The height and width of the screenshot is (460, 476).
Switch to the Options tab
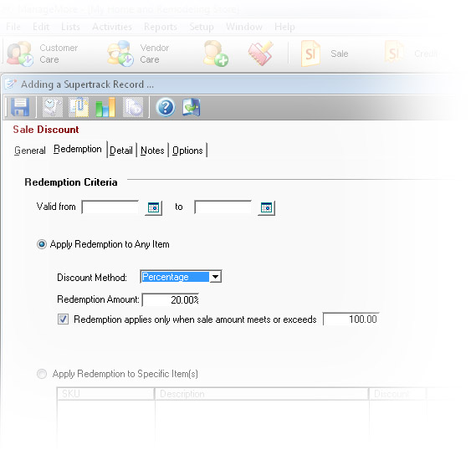tap(187, 151)
